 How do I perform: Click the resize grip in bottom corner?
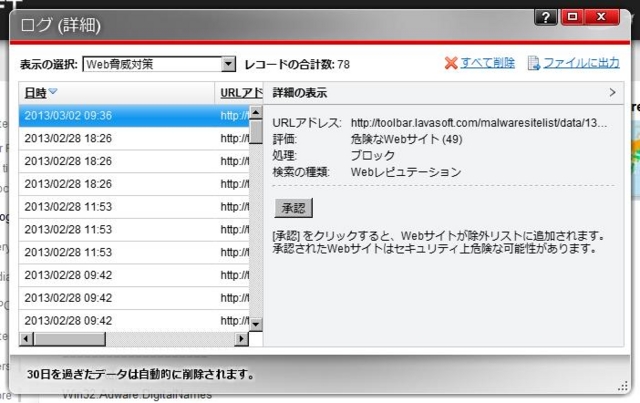[x=623, y=386]
